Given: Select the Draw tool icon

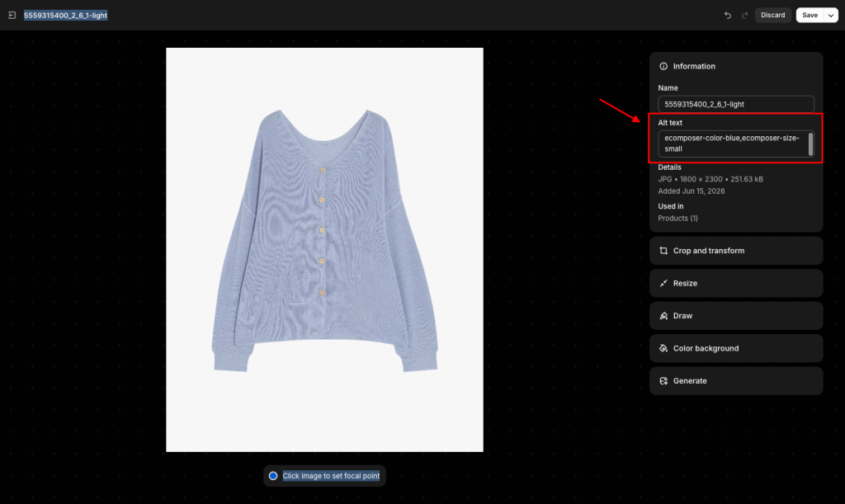Looking at the screenshot, I should pyautogui.click(x=663, y=316).
